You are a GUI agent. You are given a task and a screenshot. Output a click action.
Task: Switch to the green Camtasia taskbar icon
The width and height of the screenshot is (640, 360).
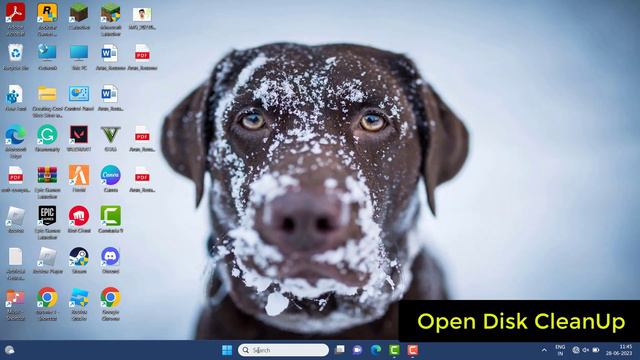click(394, 350)
